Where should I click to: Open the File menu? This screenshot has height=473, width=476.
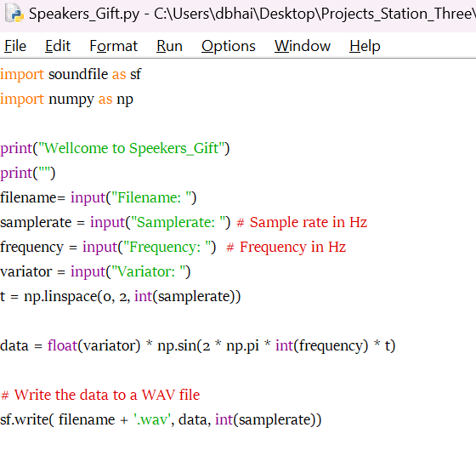15,46
